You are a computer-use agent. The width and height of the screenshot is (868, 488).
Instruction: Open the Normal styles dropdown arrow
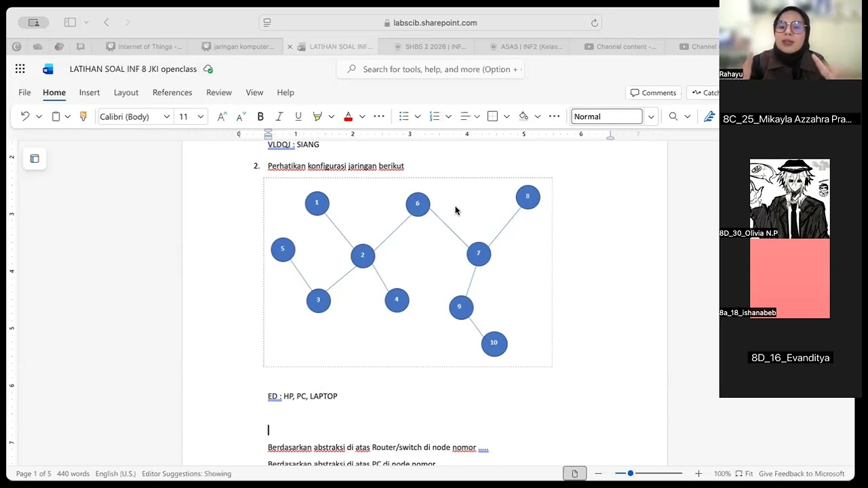point(651,117)
